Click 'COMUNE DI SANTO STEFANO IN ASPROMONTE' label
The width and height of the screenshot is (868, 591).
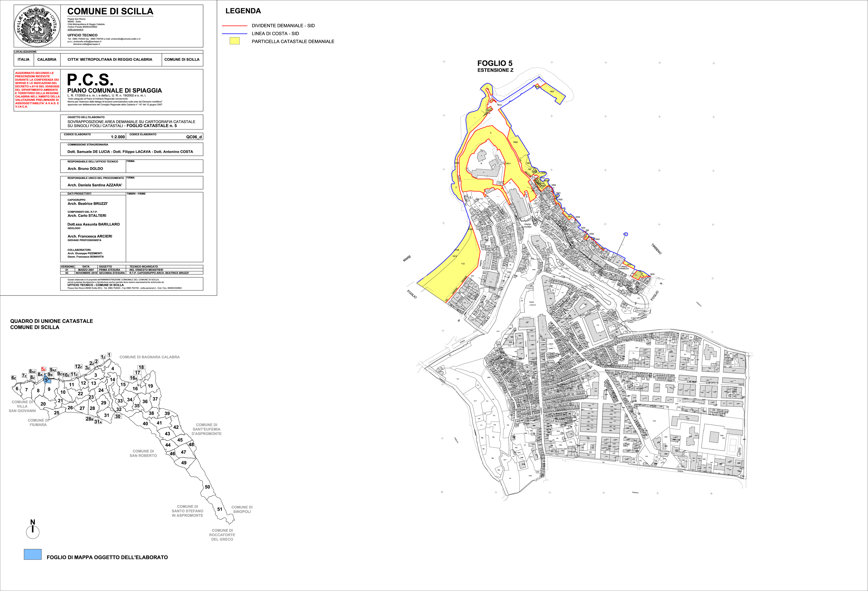188,511
